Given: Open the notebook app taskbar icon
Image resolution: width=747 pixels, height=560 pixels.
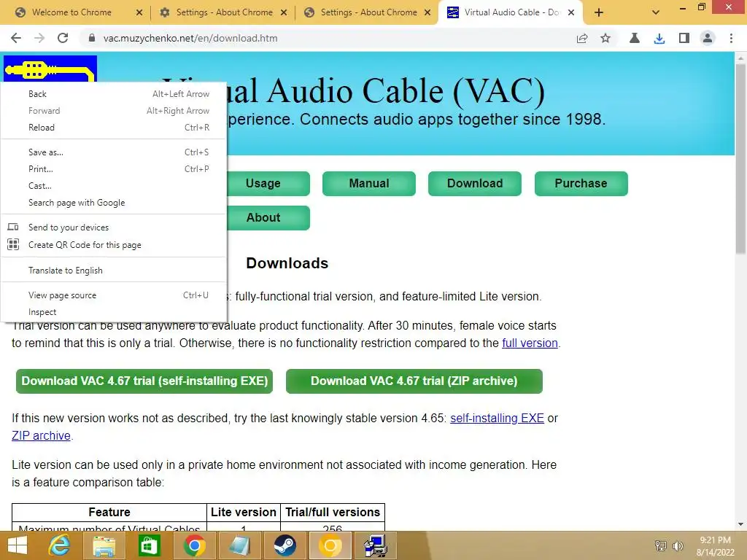Looking at the screenshot, I should pyautogui.click(x=239, y=545).
